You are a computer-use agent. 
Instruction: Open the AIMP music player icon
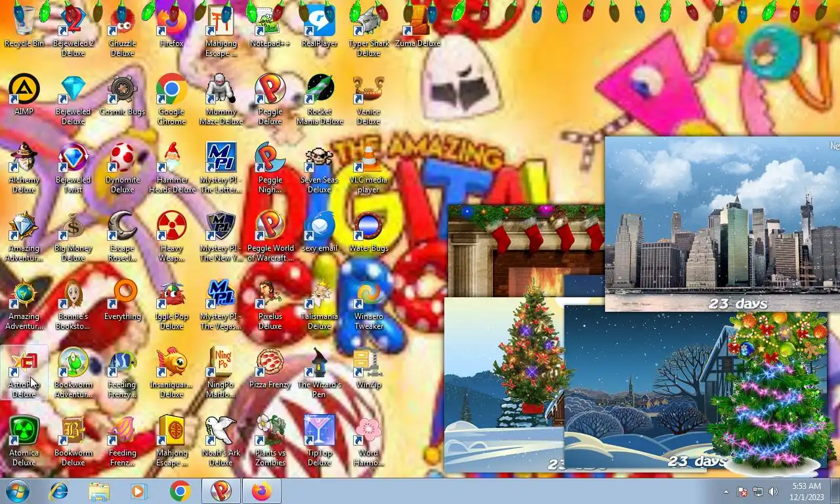point(24,94)
